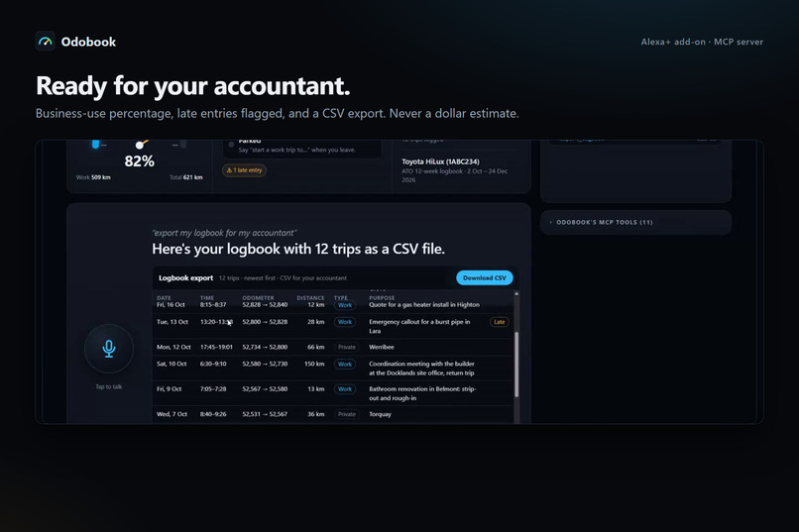Click the 'Here's your logbook with 12 trips' response

click(298, 249)
